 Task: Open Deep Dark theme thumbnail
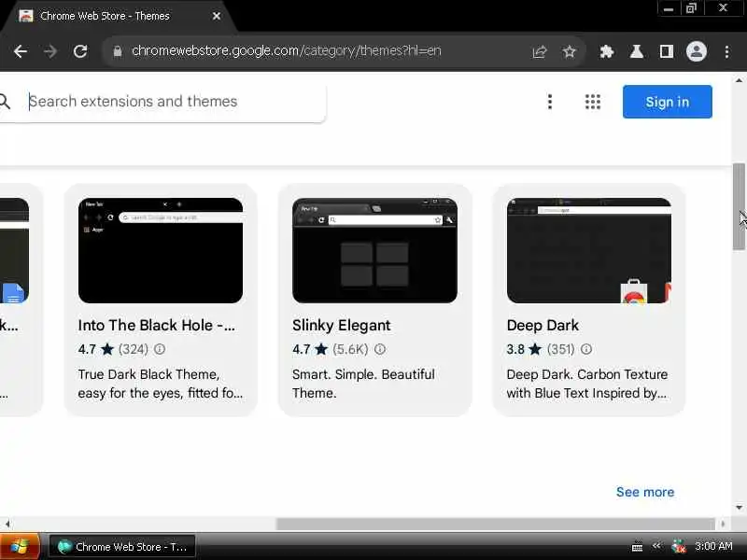coord(589,250)
